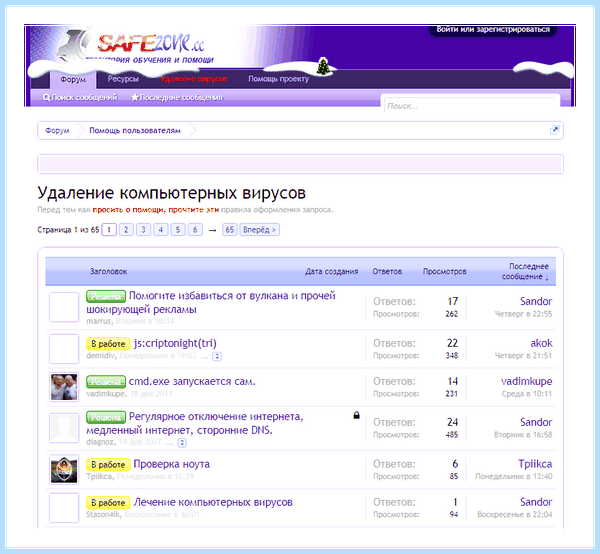600x554 pixels.
Task: Sort threads by Заголовок
Action: pyautogui.click(x=108, y=271)
